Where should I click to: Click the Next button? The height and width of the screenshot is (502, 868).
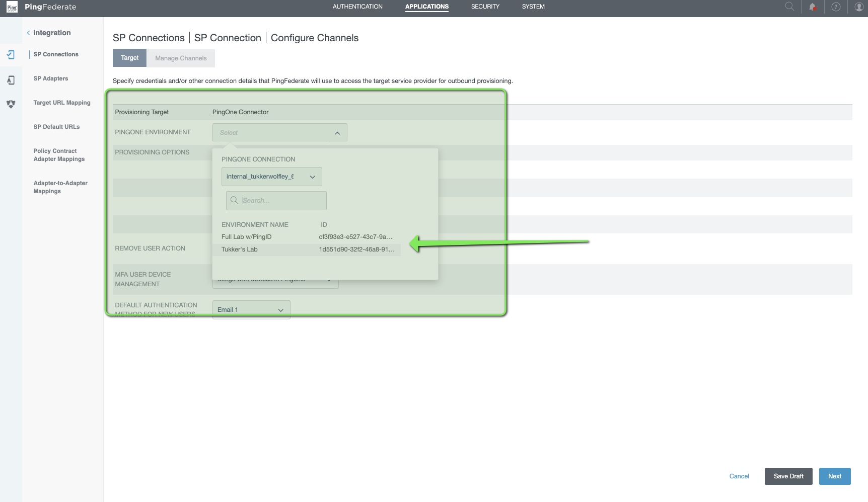tap(834, 476)
